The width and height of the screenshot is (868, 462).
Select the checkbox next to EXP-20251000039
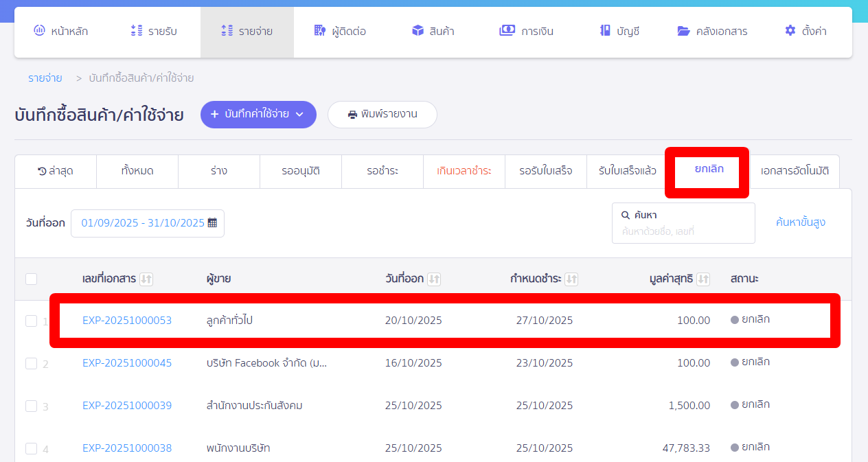click(x=31, y=406)
